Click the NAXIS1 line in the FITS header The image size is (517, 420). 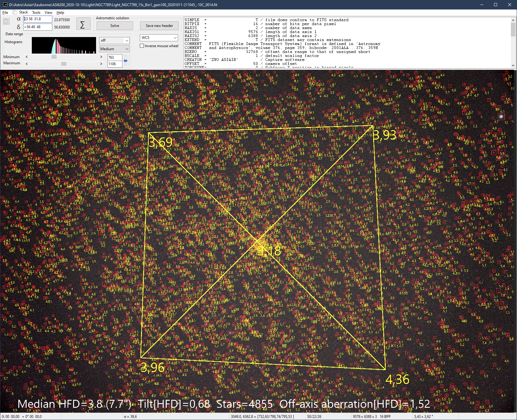[x=251, y=32]
